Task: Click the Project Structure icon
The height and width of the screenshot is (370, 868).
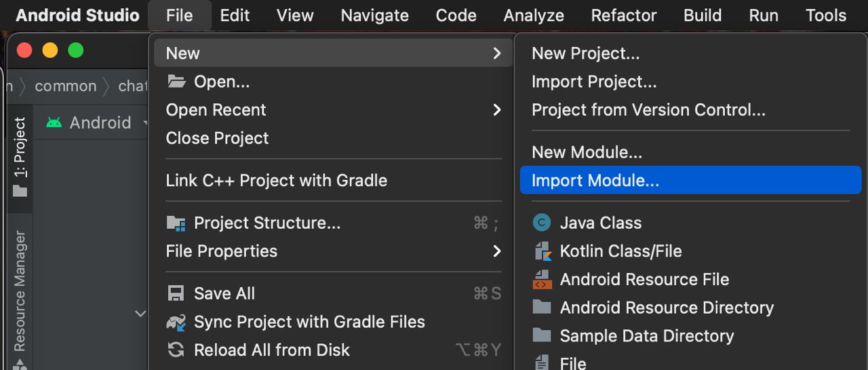Action: click(176, 223)
